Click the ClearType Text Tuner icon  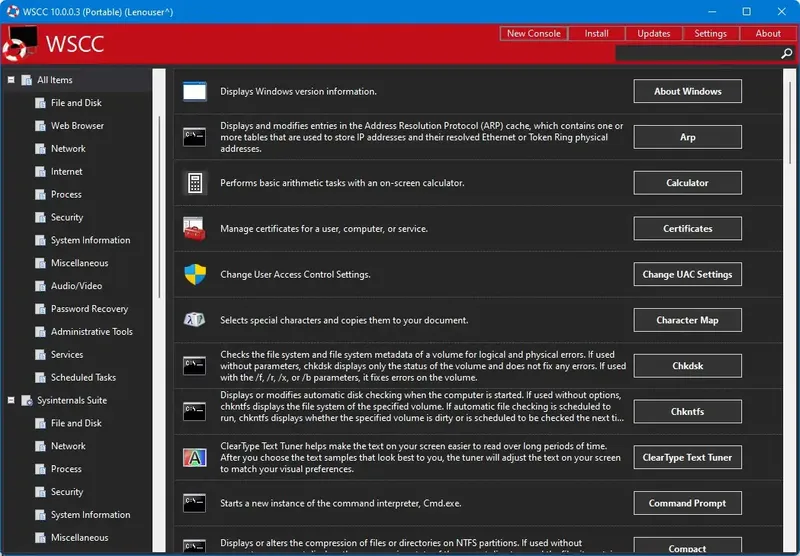point(195,458)
